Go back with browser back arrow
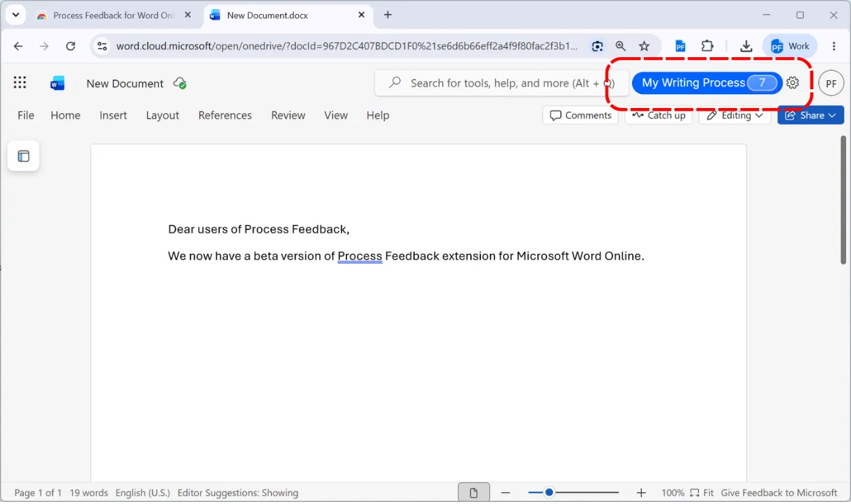 click(18, 46)
